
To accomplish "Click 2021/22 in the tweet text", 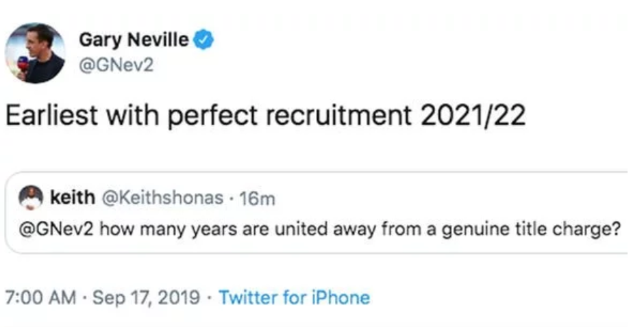I will click(473, 116).
